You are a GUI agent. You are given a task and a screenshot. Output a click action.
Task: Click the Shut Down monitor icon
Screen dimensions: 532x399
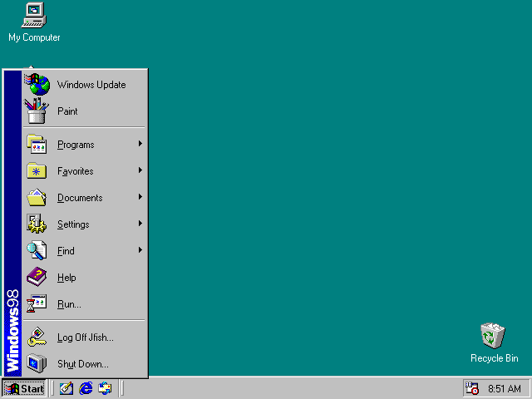point(37,363)
